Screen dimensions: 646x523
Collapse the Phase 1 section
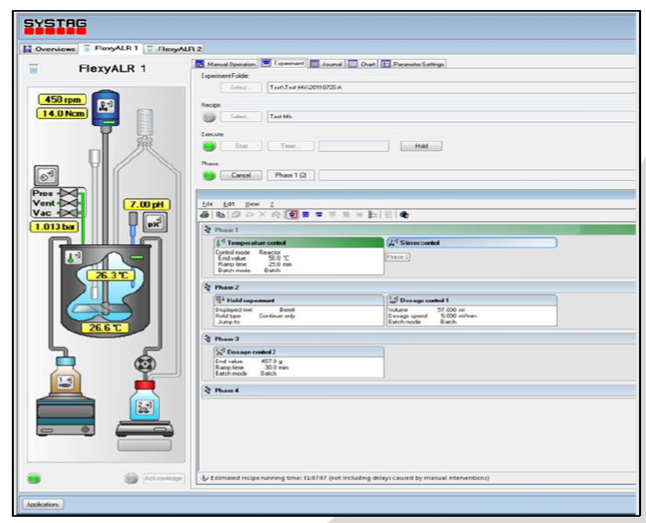click(x=206, y=230)
